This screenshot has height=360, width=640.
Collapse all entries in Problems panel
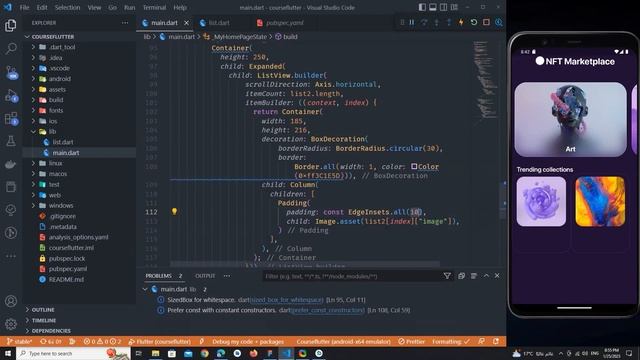[461, 276]
